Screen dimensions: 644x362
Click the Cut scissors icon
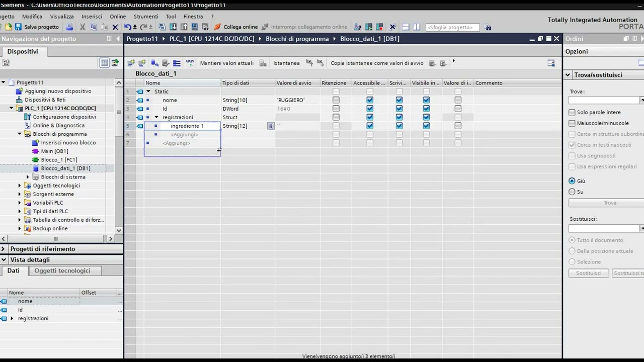pos(83,27)
